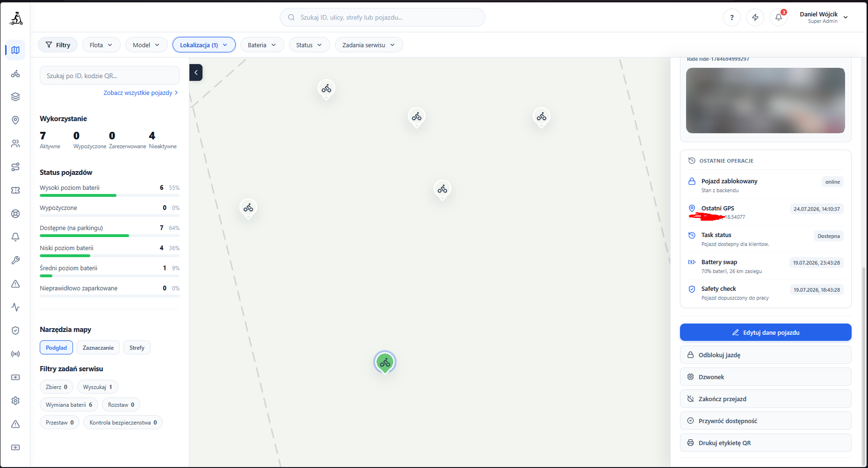Click the scooter logo at top left
Viewport: 868px width, 468px height.
pyautogui.click(x=16, y=19)
